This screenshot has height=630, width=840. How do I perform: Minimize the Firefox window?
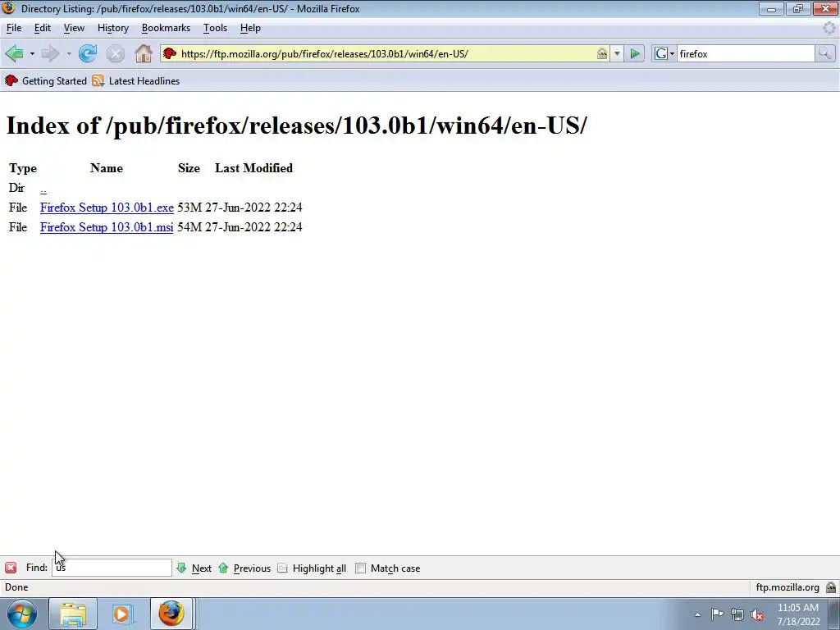pyautogui.click(x=771, y=8)
